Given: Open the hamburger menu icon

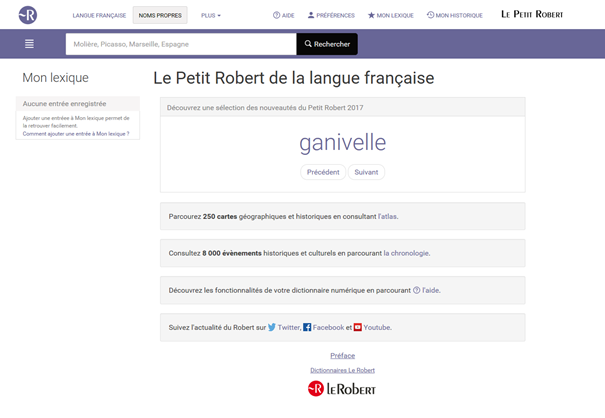Looking at the screenshot, I should point(29,44).
